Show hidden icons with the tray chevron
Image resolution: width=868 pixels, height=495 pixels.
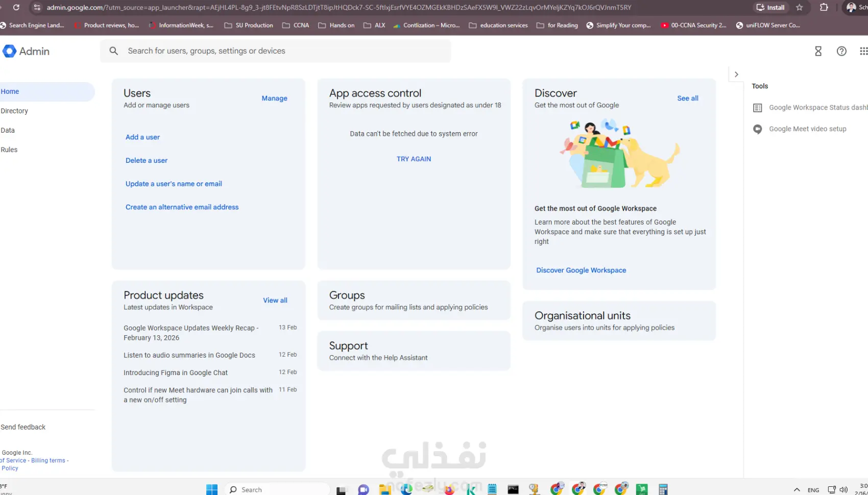[797, 490]
